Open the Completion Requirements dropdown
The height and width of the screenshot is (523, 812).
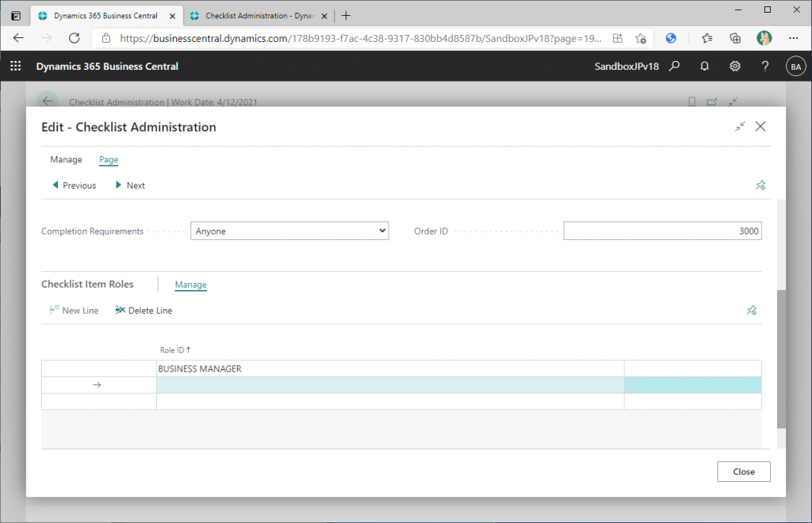coord(289,231)
